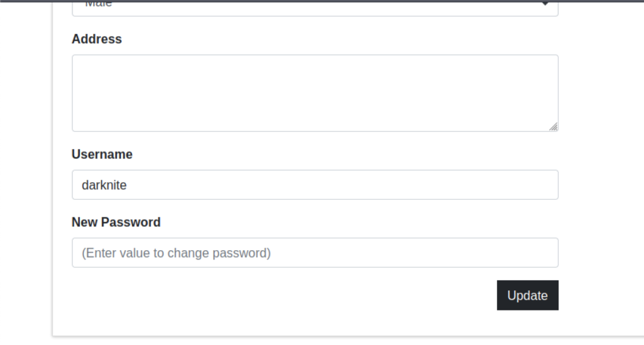Click the word 'Update' on dark button

point(527,295)
